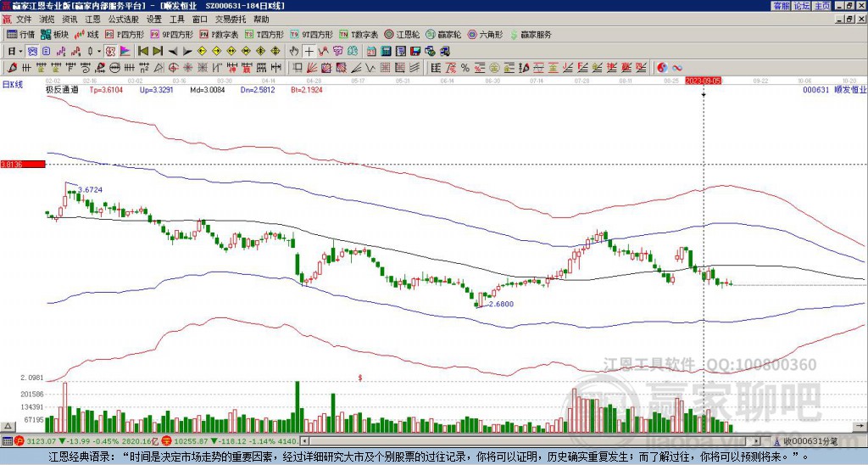Click the 日K线 chart label
Viewport: 868px width, 465px height.
(x=12, y=84)
